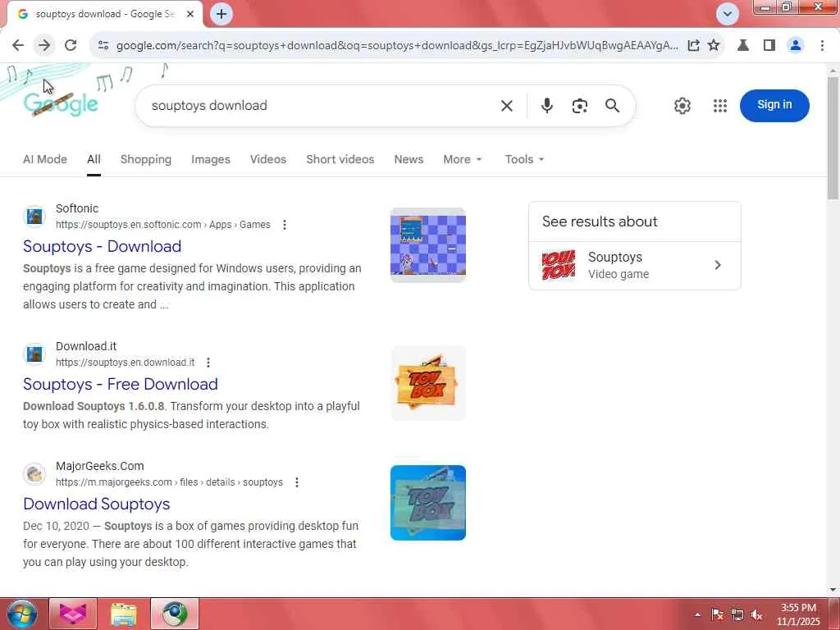Open Google quick settings gear
This screenshot has height=630, width=840.
click(682, 106)
